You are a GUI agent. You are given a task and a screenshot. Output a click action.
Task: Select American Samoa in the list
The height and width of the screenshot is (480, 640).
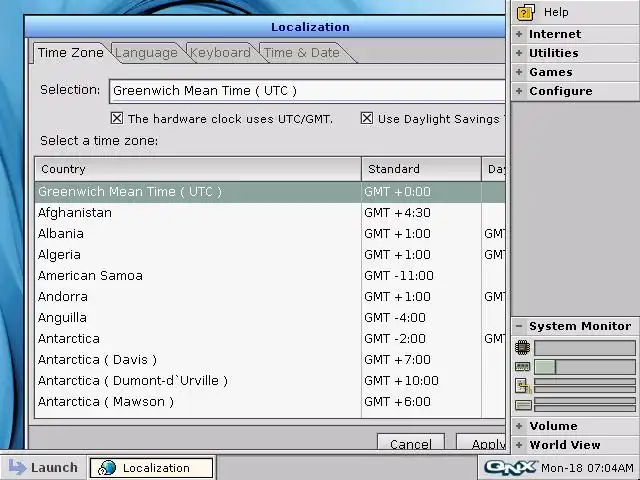click(x=270, y=276)
